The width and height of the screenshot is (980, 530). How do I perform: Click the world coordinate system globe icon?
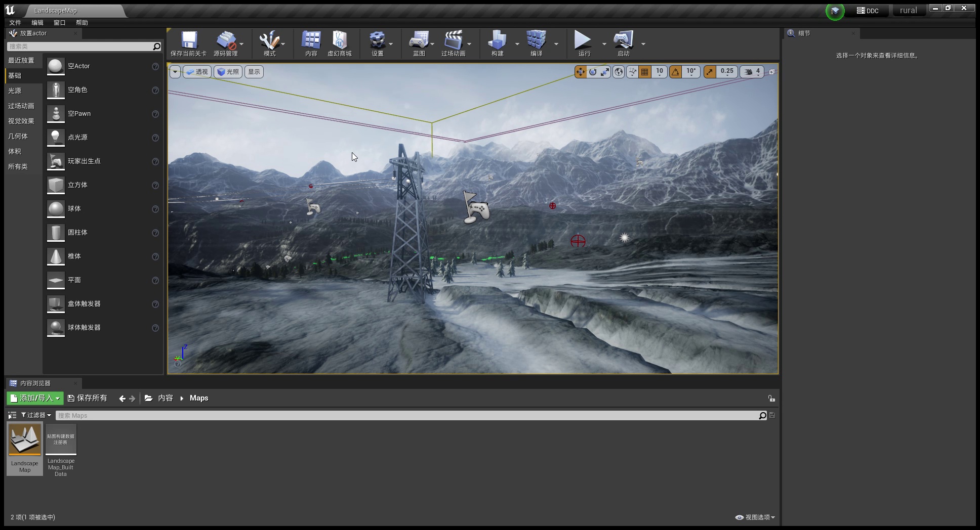(619, 72)
